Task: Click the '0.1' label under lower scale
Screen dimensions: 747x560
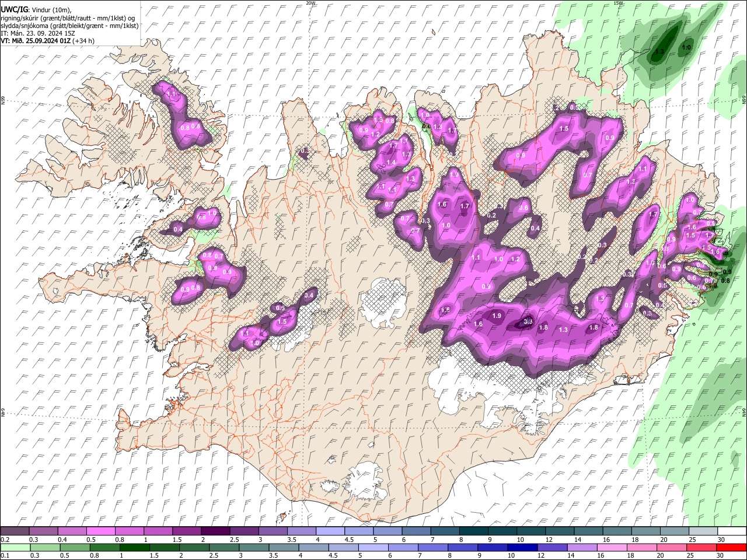Action: [5, 556]
